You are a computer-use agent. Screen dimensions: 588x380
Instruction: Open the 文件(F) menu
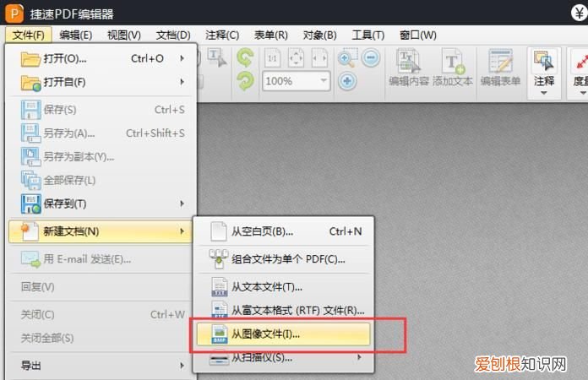tap(28, 35)
